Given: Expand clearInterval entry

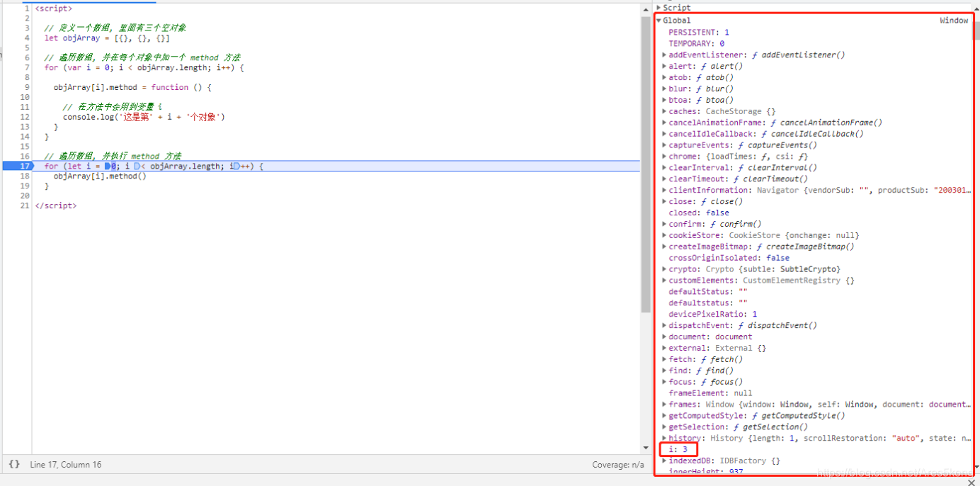Looking at the screenshot, I should pos(664,168).
